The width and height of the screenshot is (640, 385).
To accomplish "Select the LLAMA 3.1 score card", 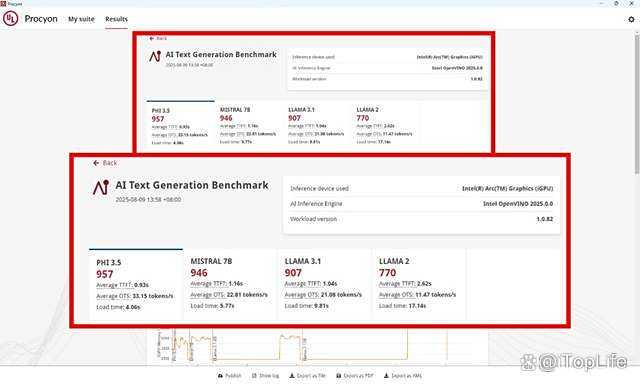I will [324, 284].
